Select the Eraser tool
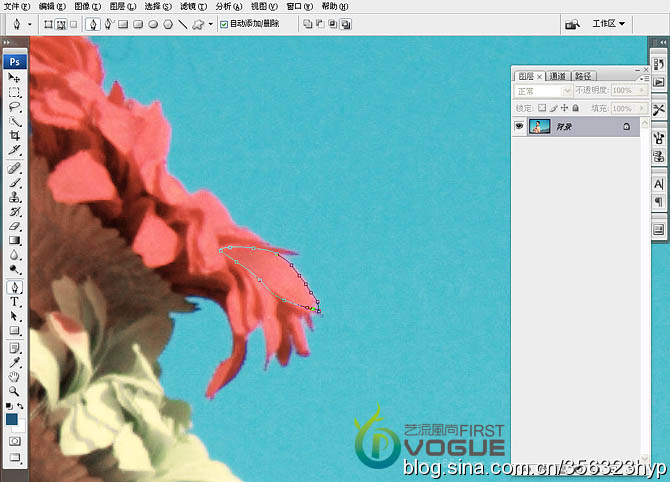Viewport: 670px width, 482px height. [14, 226]
